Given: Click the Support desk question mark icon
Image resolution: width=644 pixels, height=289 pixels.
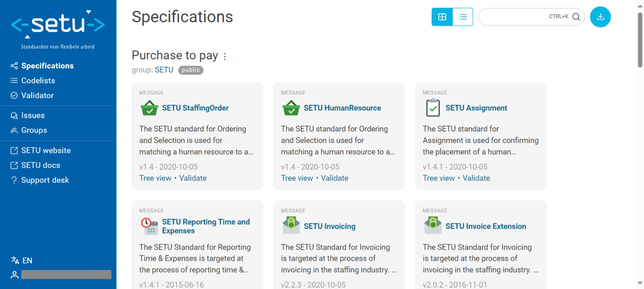Looking at the screenshot, I should [14, 180].
